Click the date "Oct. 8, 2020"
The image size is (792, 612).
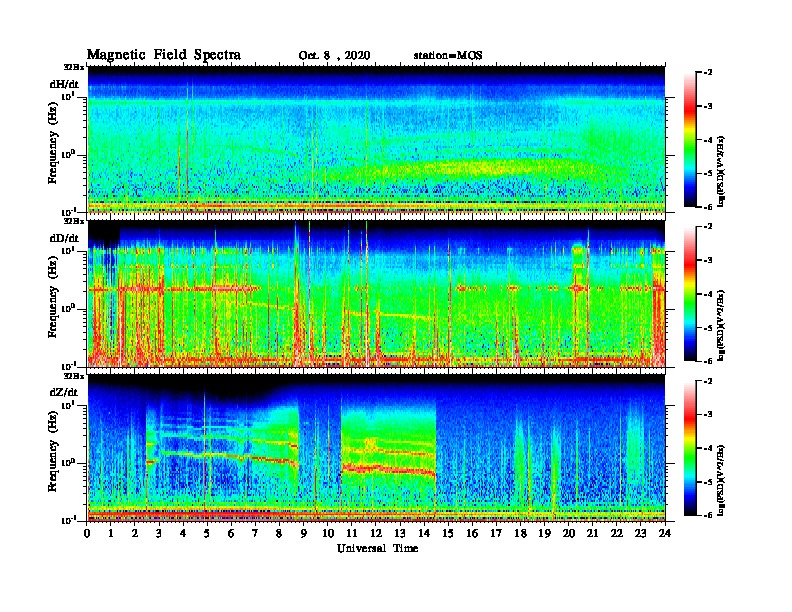tap(334, 56)
